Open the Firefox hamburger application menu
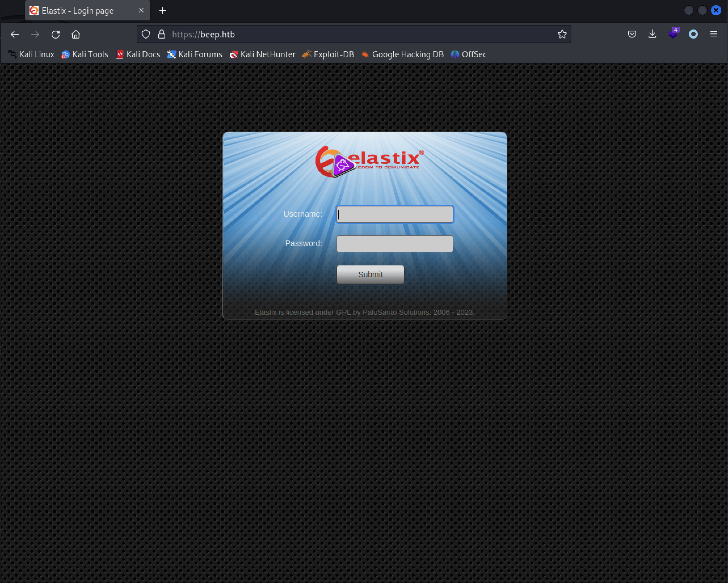The image size is (728, 583). tap(714, 34)
